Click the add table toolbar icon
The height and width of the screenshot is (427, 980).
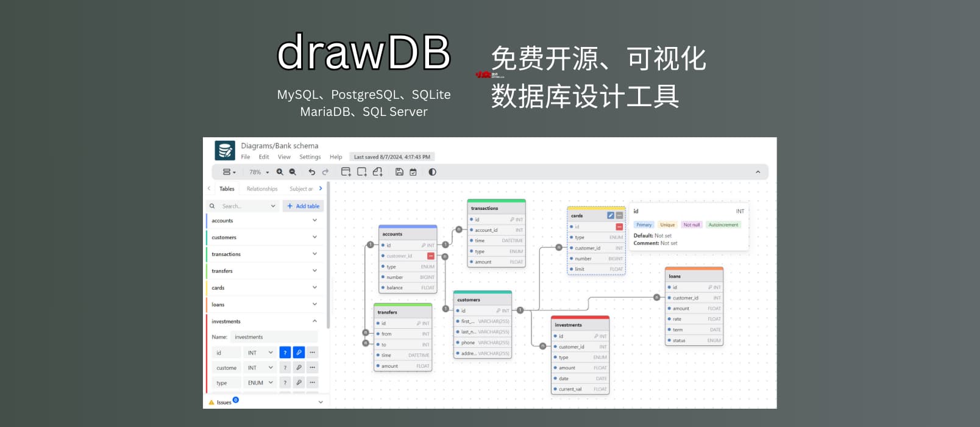coord(346,172)
